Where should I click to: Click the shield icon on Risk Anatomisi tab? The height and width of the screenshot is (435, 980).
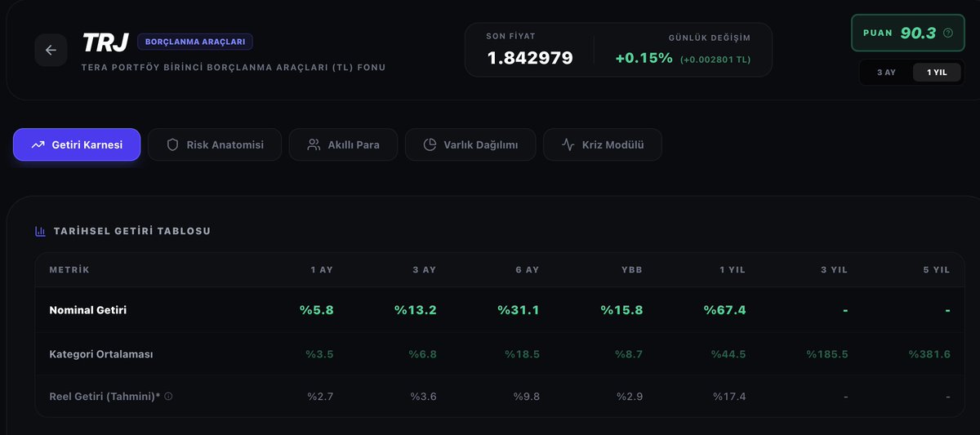[x=172, y=144]
